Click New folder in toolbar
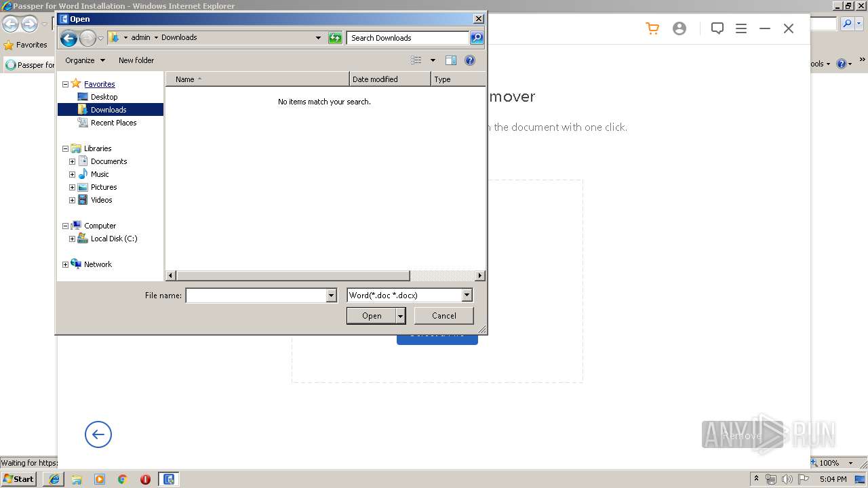The image size is (868, 488). click(x=136, y=60)
